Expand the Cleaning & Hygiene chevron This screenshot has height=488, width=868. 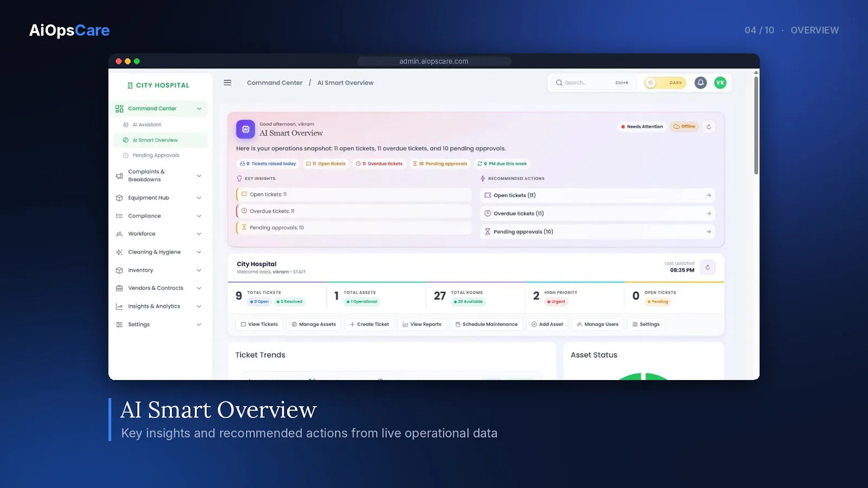199,252
